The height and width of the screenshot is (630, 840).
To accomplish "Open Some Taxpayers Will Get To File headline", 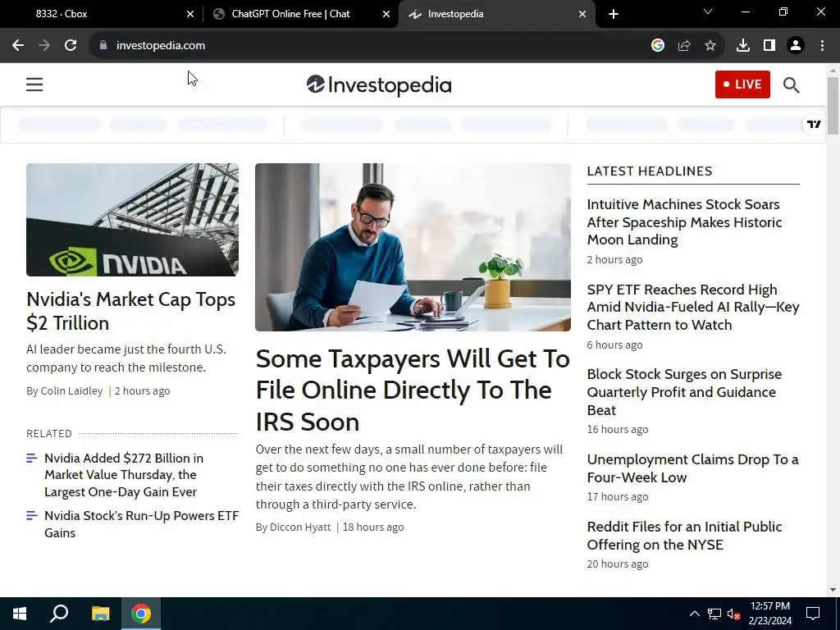I will click(x=413, y=390).
